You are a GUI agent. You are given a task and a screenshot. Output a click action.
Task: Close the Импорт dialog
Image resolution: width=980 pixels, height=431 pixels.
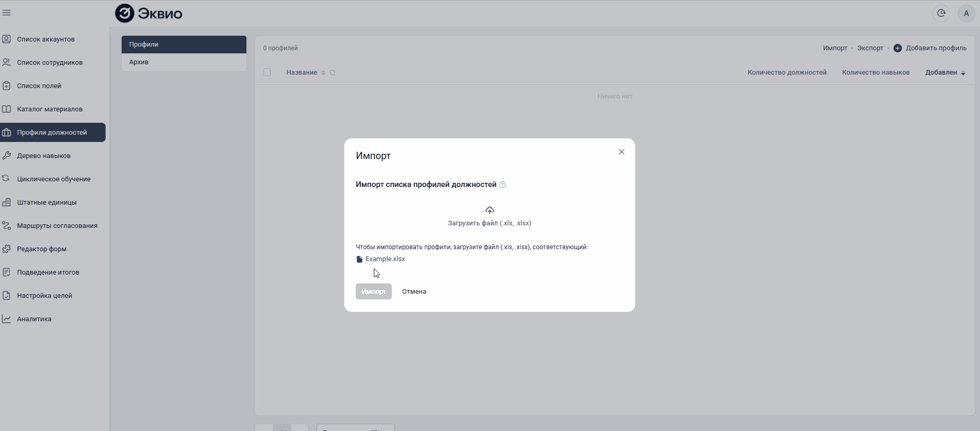click(x=622, y=152)
